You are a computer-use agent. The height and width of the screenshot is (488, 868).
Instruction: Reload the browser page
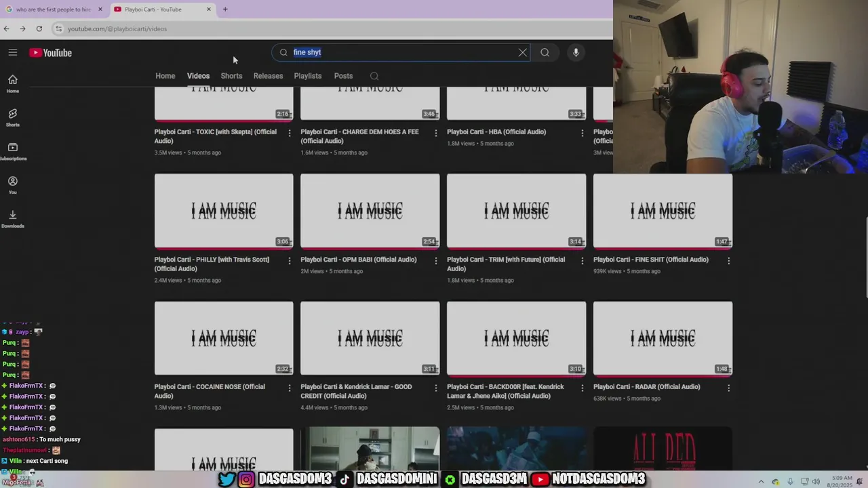(39, 28)
